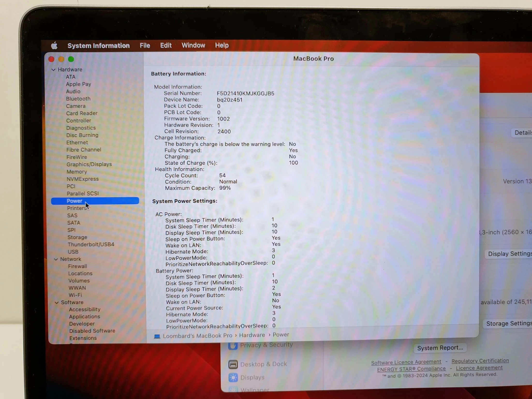Screen dimensions: 532x399
Task: Select Applications under Software
Action: pos(85,317)
